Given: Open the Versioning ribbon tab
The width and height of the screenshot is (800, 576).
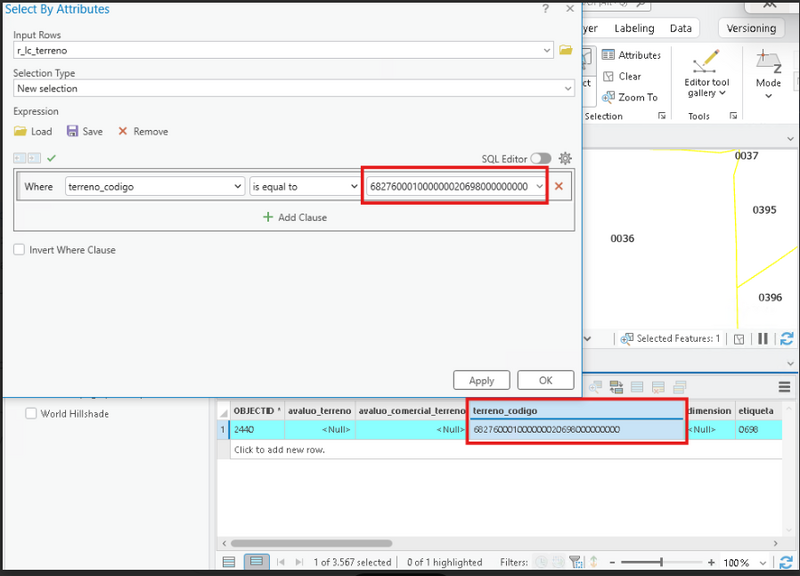Looking at the screenshot, I should [751, 29].
